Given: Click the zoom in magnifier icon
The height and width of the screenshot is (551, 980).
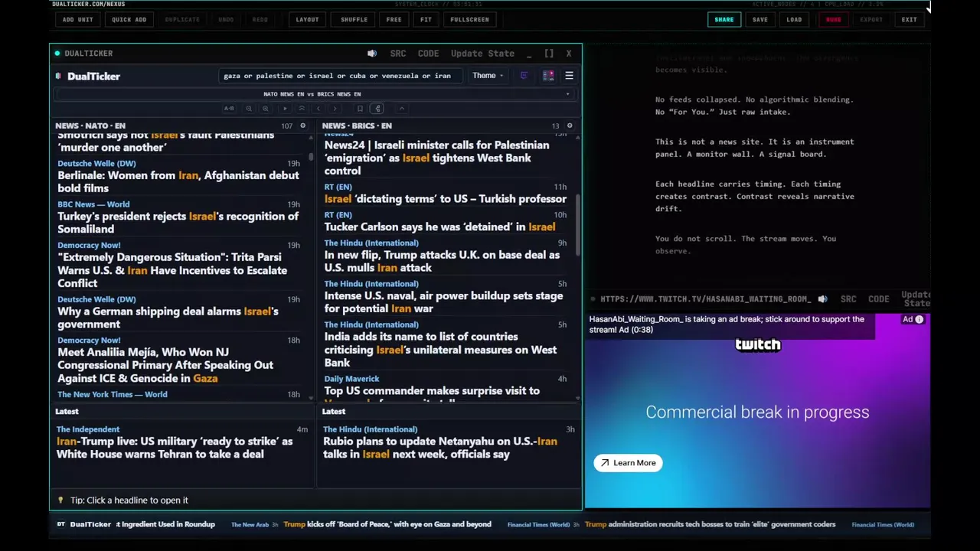Looking at the screenshot, I should pyautogui.click(x=266, y=109).
